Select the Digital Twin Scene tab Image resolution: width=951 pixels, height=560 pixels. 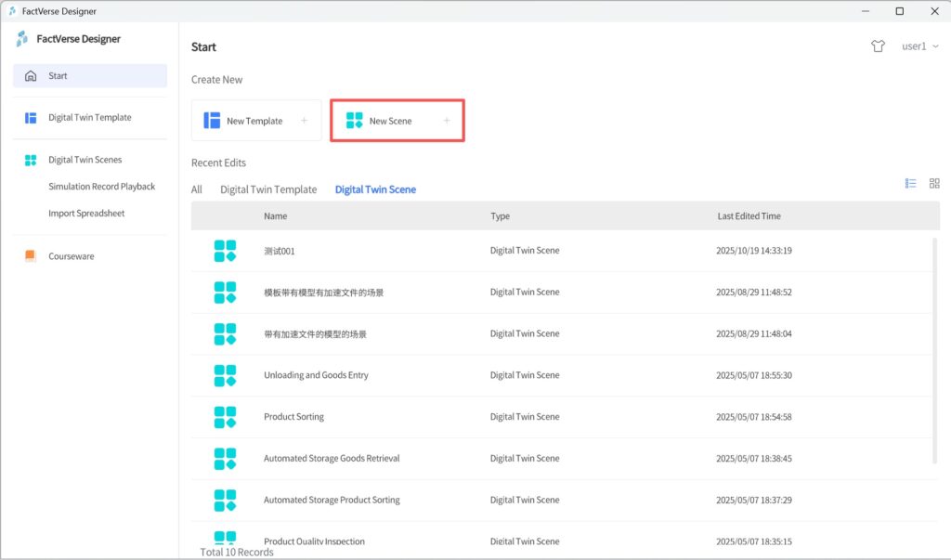click(375, 189)
